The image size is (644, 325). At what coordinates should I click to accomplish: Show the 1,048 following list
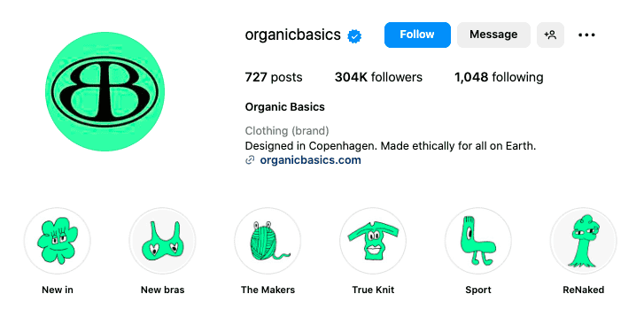pos(499,77)
